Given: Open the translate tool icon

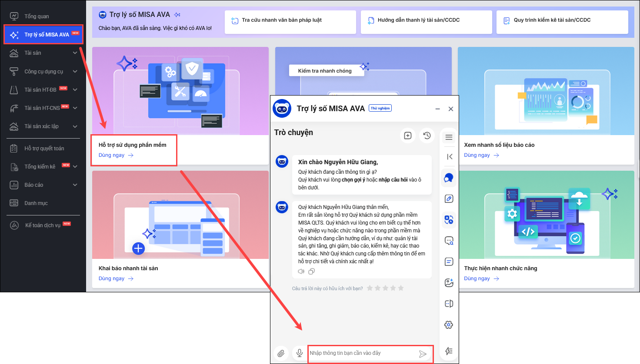Looking at the screenshot, I should point(449,220).
